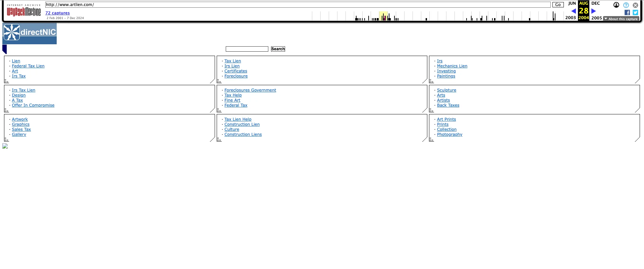This screenshot has height=269, width=644.
Task: Expand About this capture dropdown
Action: click(x=621, y=19)
